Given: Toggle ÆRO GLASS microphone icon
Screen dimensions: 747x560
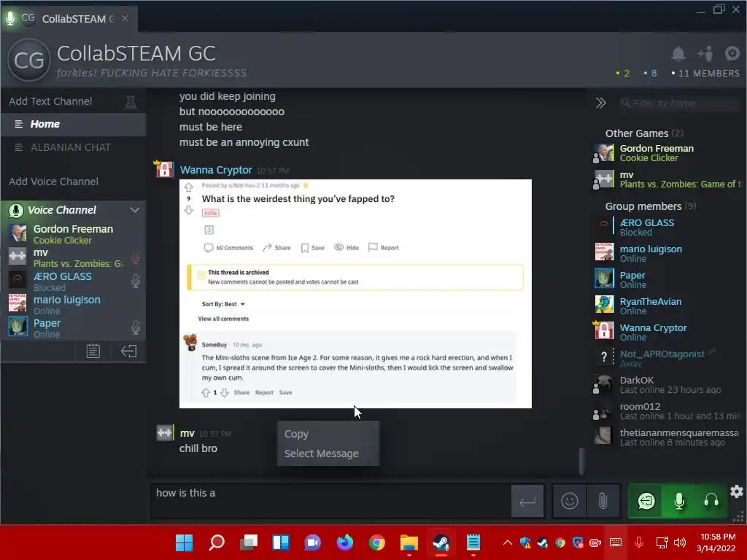Looking at the screenshot, I should [x=135, y=281].
